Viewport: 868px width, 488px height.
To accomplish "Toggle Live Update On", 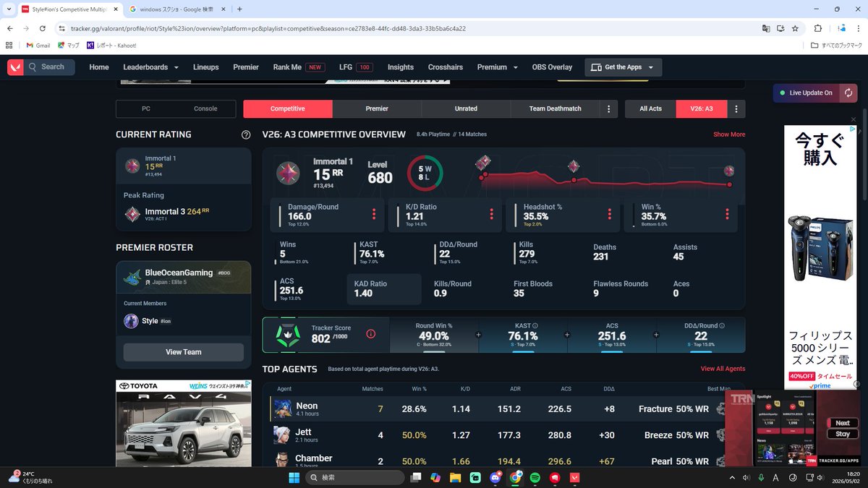I will 805,93.
